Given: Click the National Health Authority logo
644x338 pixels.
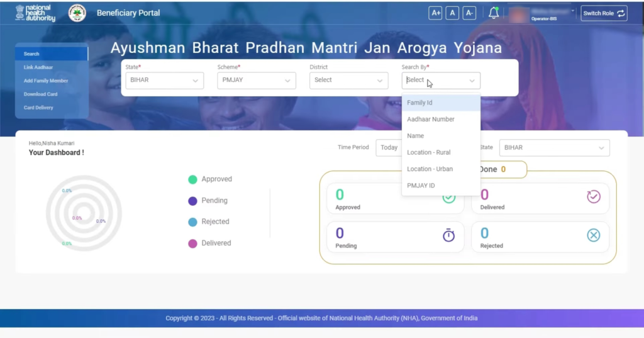Looking at the screenshot, I should (35, 13).
